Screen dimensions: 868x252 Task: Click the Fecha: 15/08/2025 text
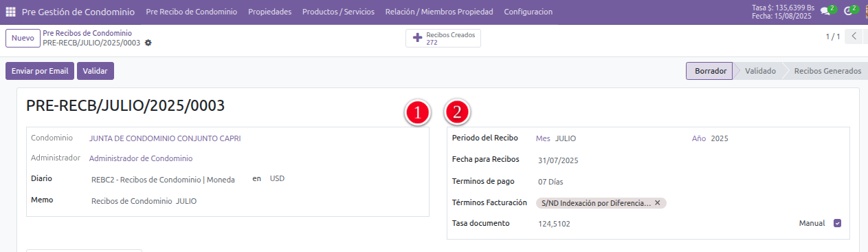click(781, 16)
